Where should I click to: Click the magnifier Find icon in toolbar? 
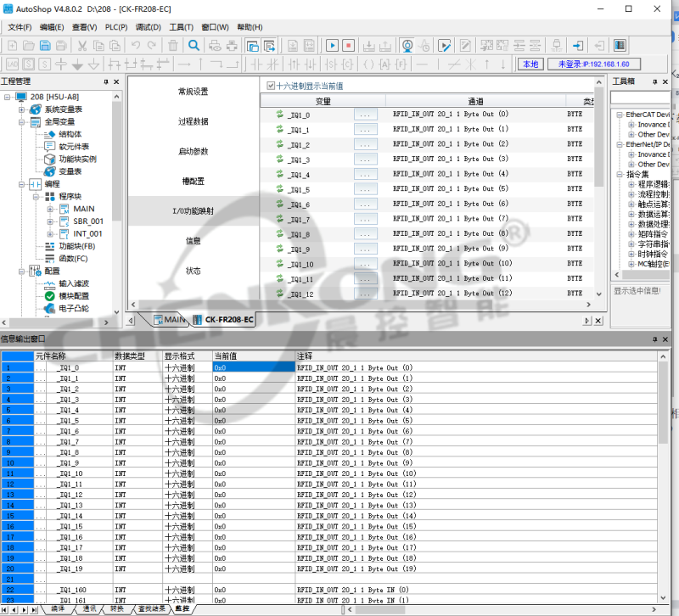click(194, 45)
